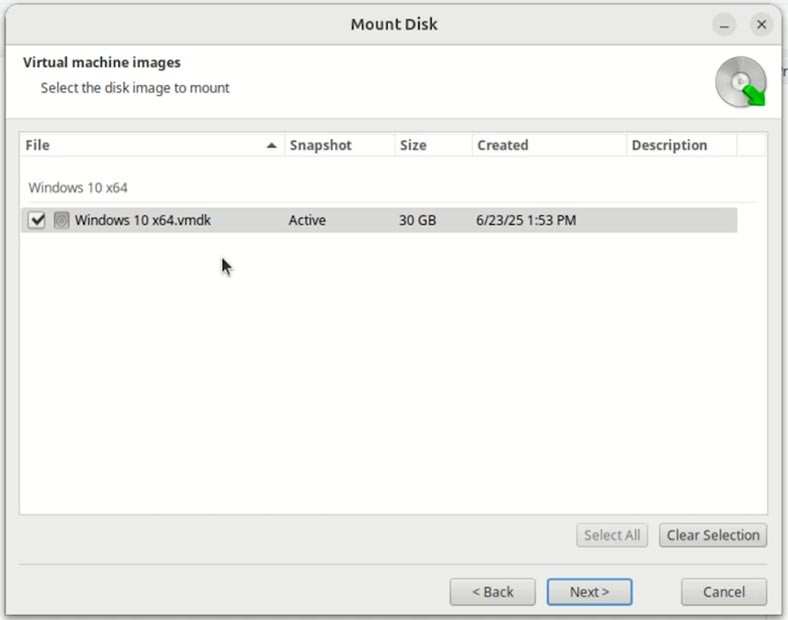This screenshot has width=788, height=620.
Task: Close the Mount Disk window
Action: coord(761,25)
